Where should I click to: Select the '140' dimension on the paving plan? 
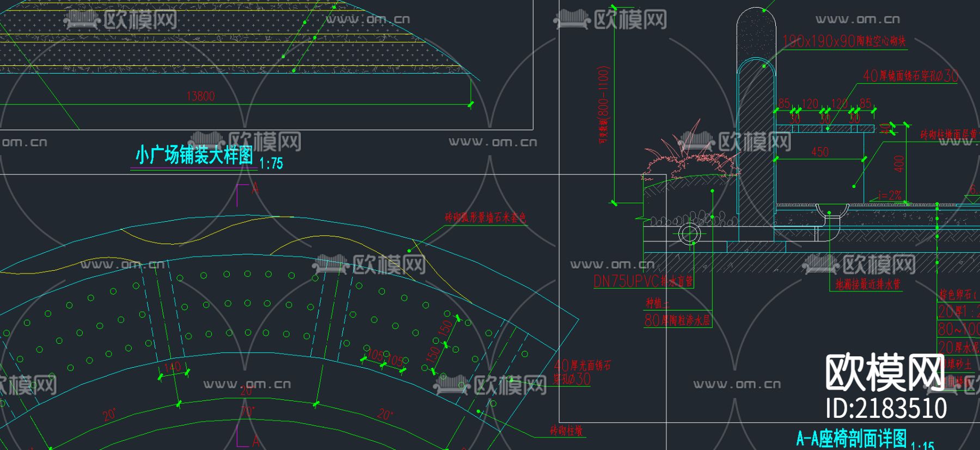coord(173,367)
